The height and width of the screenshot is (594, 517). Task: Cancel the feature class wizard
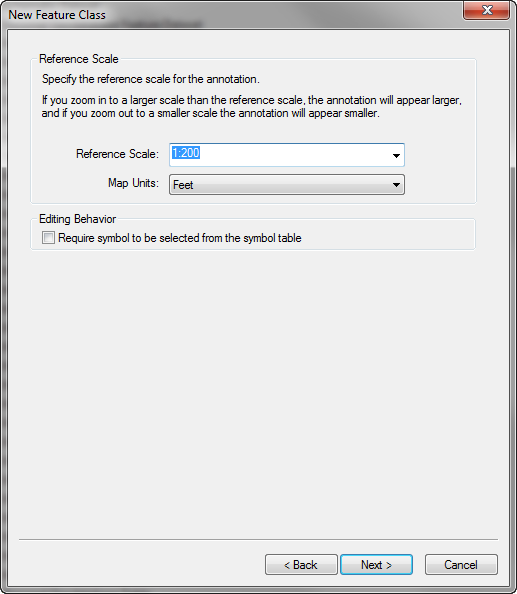coord(461,564)
